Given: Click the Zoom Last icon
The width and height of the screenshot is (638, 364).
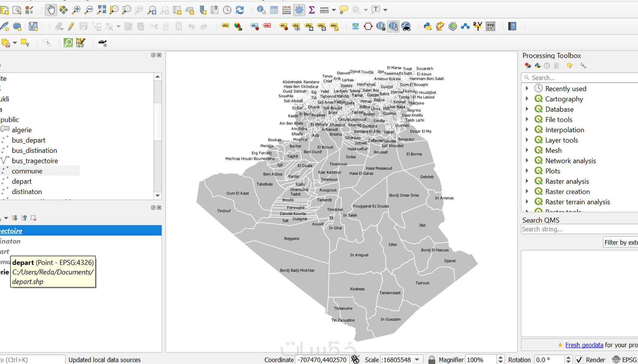Looking at the screenshot, I should coord(152,10).
